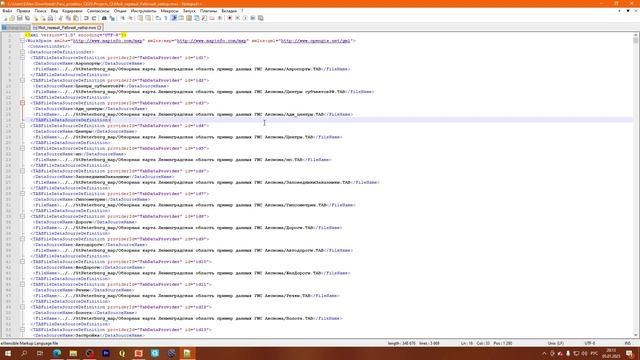
Task: Close the active .mws document tab
Action: [x=99, y=28]
